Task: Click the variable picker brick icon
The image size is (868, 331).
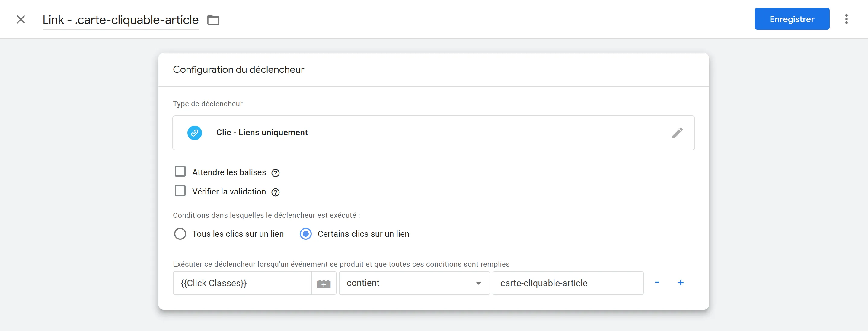Action: [324, 284]
